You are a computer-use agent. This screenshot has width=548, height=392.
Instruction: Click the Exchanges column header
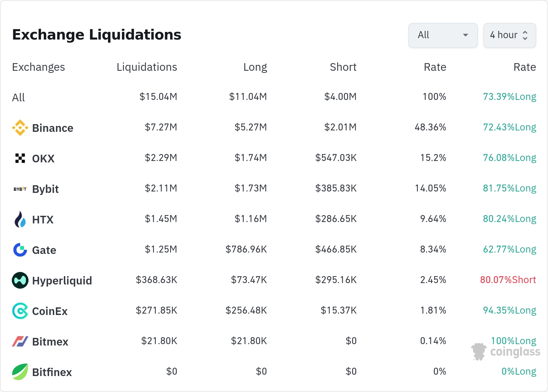coord(38,67)
